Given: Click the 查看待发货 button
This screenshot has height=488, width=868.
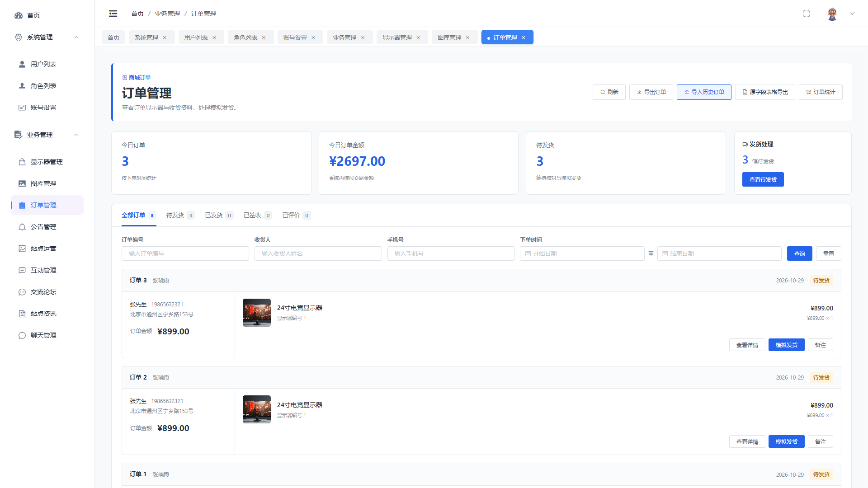Looking at the screenshot, I should coord(763,179).
